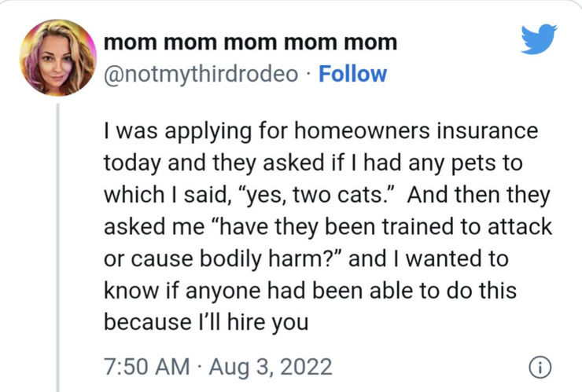The width and height of the screenshot is (582, 392).
Task: Click the Aug 3, 2022 date
Action: [271, 367]
